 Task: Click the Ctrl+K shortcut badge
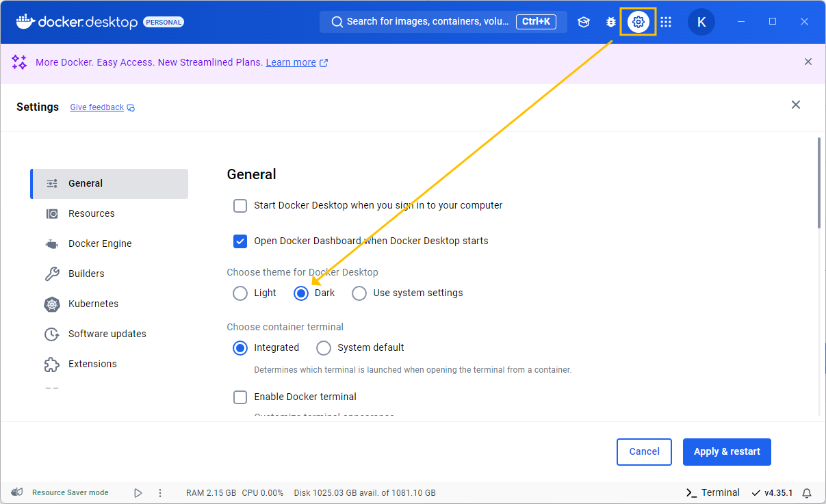click(536, 22)
